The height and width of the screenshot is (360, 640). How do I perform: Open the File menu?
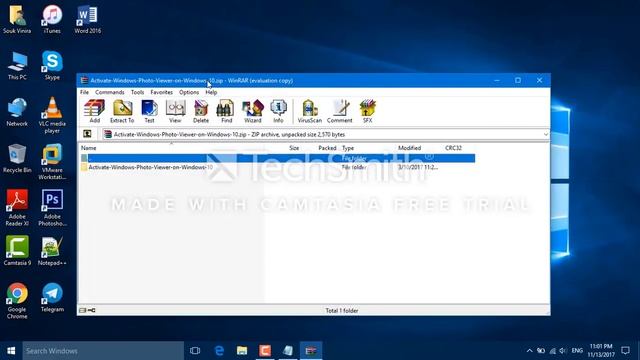click(84, 92)
